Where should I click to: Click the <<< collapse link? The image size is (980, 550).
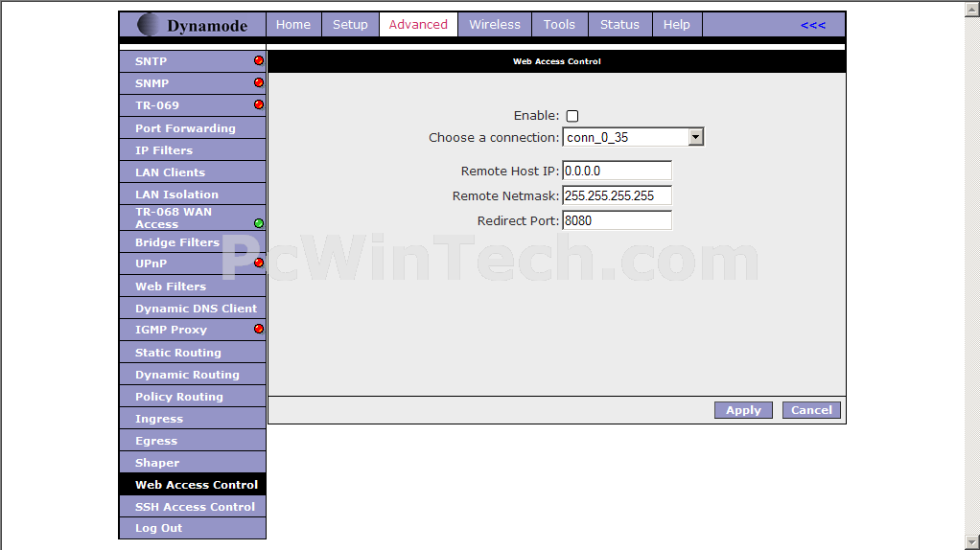812,25
